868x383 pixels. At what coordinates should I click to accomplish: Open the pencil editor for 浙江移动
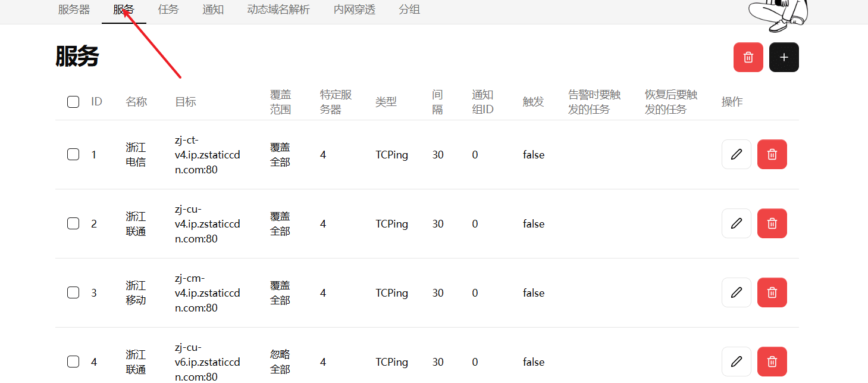(x=736, y=292)
